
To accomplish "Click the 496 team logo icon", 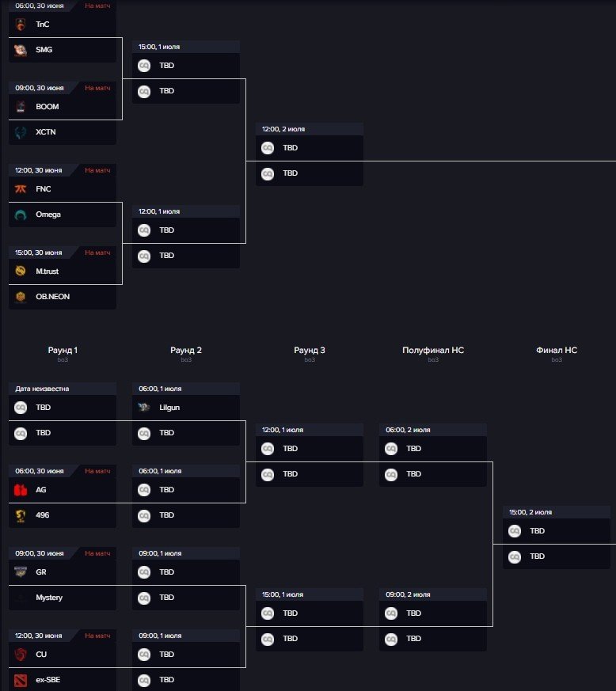I will point(21,515).
